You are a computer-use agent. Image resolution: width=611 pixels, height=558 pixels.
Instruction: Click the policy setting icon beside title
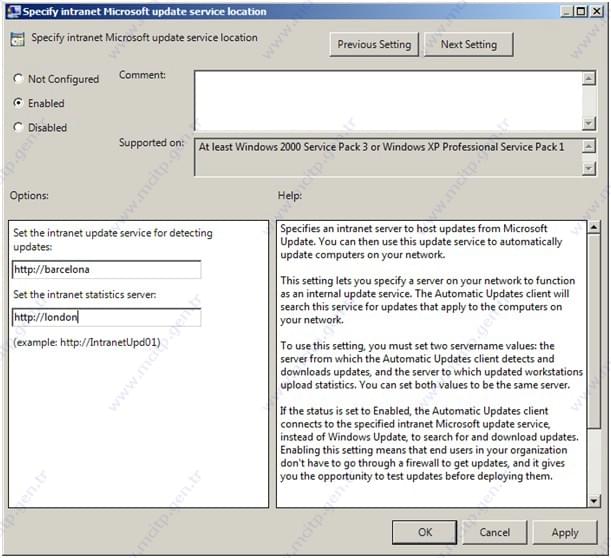click(17, 39)
